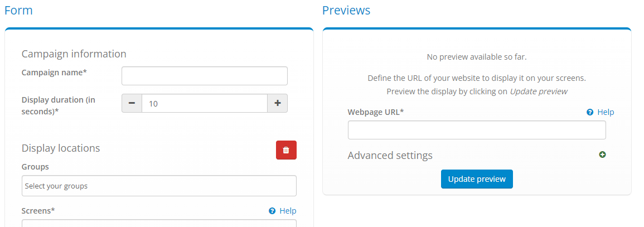Image resolution: width=644 pixels, height=227 pixels.
Task: Delete the display location with the trash icon
Action: (x=286, y=150)
